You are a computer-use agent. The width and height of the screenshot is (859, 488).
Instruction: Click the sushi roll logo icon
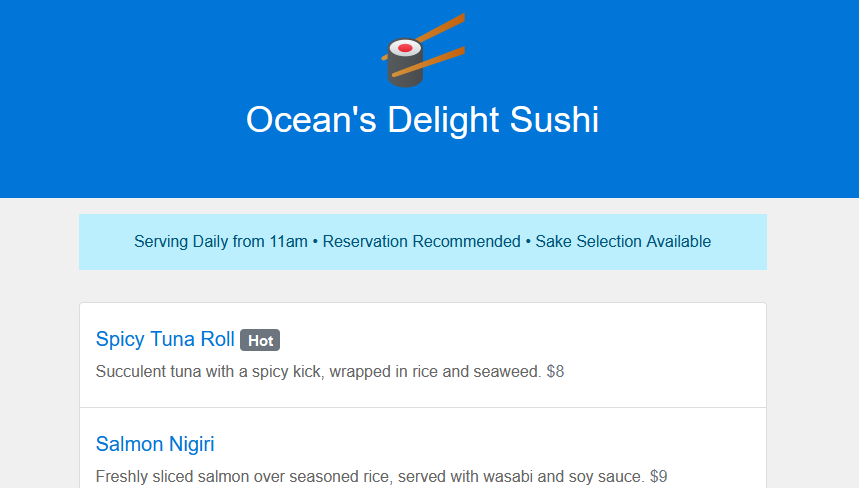(x=422, y=50)
